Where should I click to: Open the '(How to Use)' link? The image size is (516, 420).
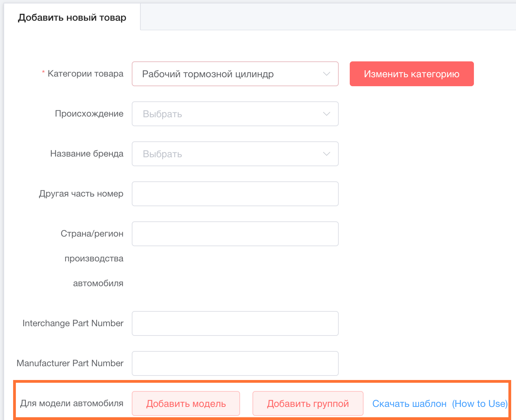click(480, 403)
